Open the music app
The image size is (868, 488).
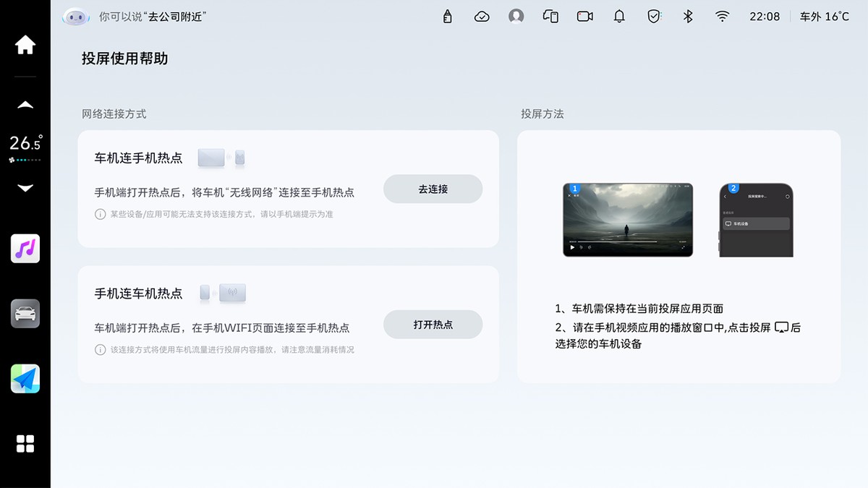pos(25,249)
